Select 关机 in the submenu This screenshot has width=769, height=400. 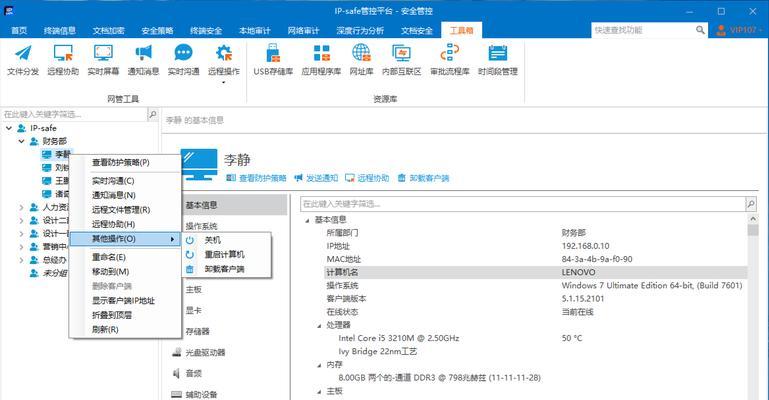pyautogui.click(x=226, y=240)
